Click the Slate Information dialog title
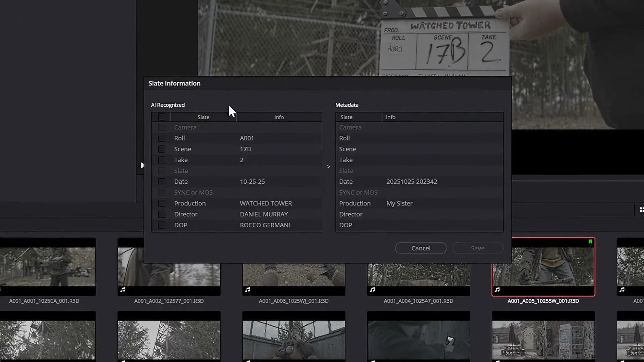Image resolution: width=644 pixels, height=362 pixels. pos(174,83)
